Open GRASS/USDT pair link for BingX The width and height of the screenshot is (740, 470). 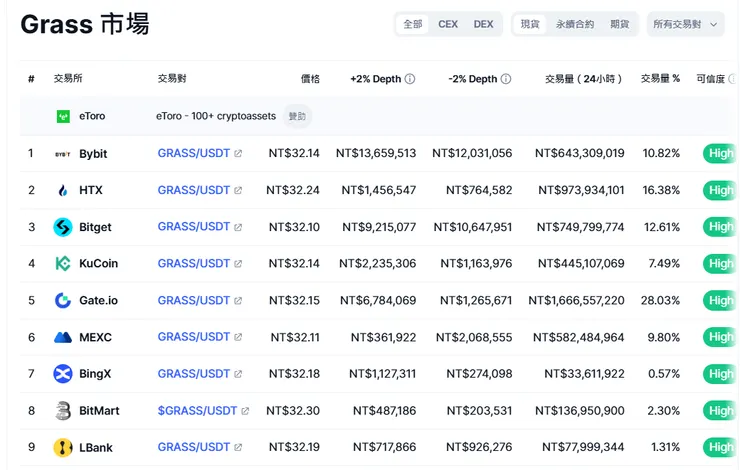click(193, 374)
